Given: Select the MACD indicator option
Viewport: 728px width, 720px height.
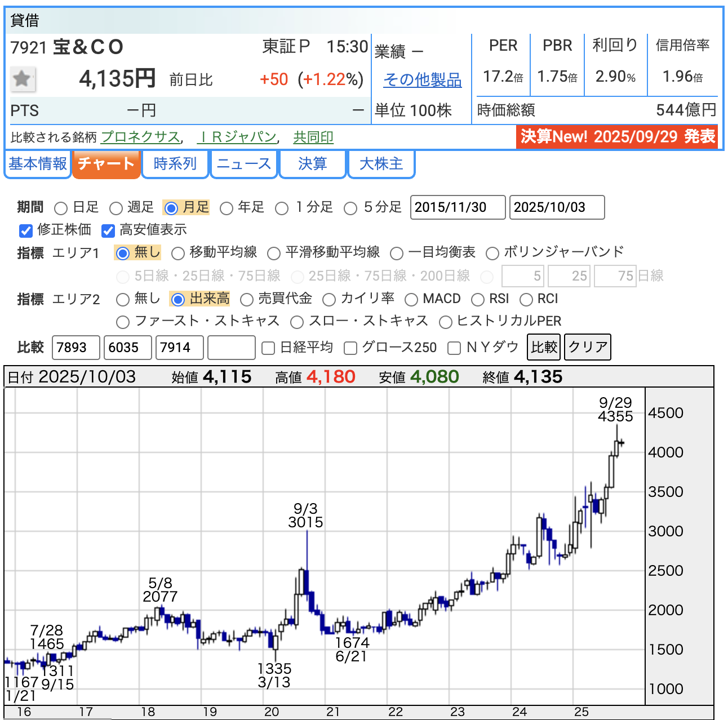Looking at the screenshot, I should click(411, 299).
